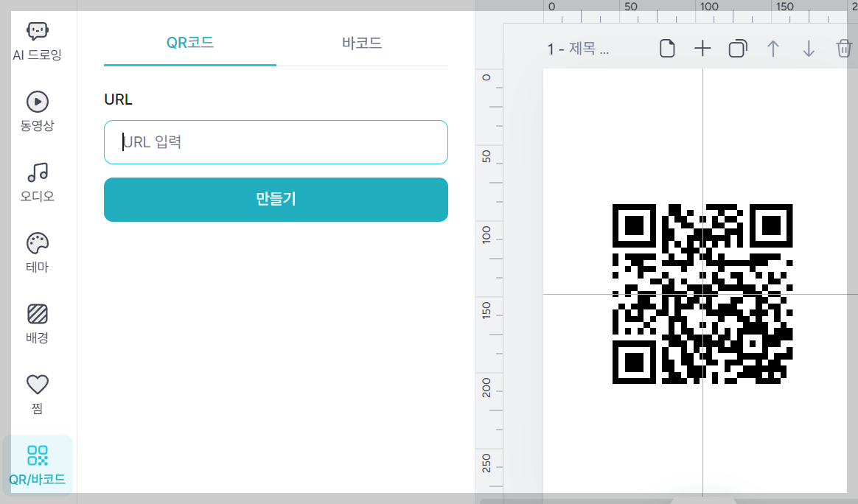Switch to the QR코드 tab

click(190, 43)
